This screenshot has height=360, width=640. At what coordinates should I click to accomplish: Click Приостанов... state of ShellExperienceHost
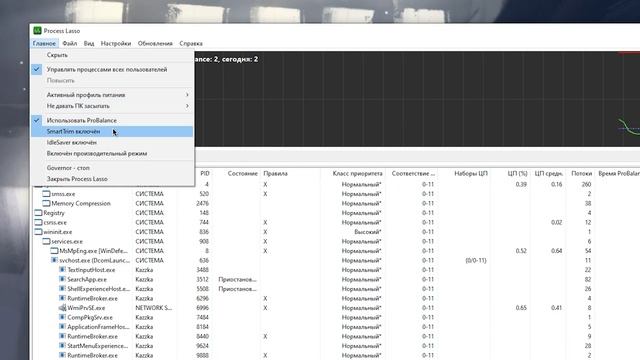coord(237,289)
